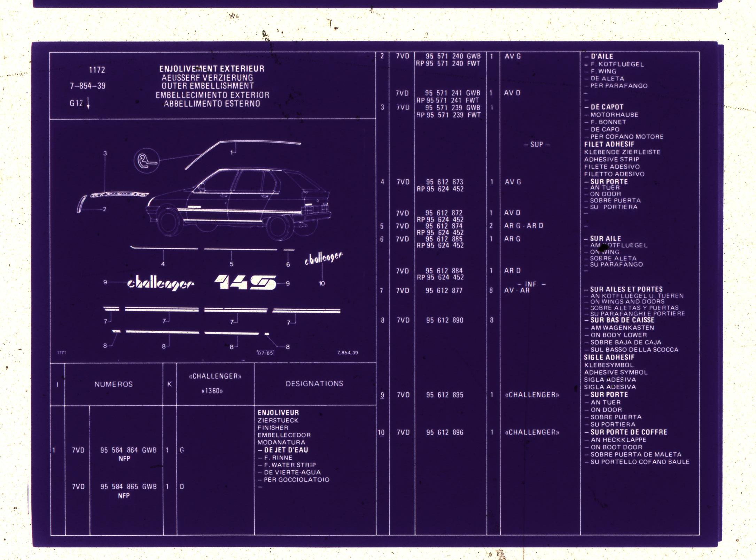Click the «CHALLENGER» column header
Viewport: 756px width, 560px height.
[x=215, y=376]
